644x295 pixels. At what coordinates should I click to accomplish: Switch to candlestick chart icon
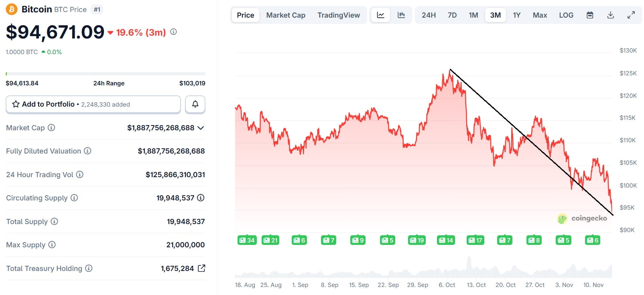tap(401, 15)
